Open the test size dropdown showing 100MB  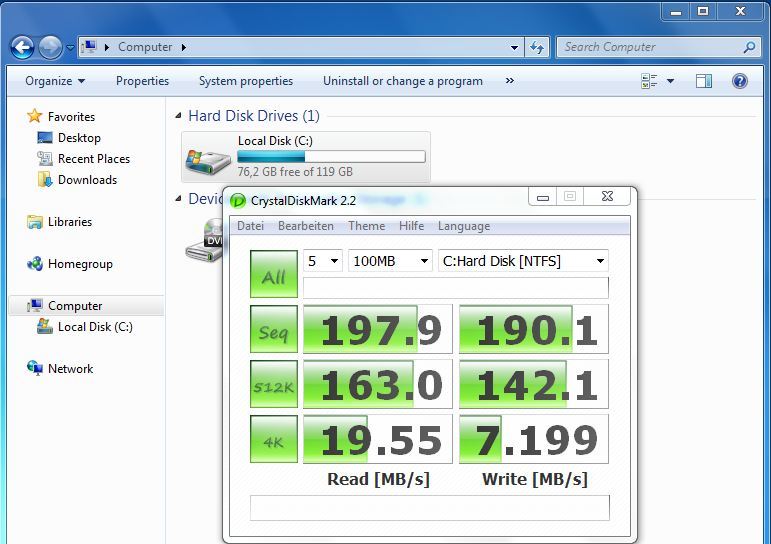[x=390, y=261]
